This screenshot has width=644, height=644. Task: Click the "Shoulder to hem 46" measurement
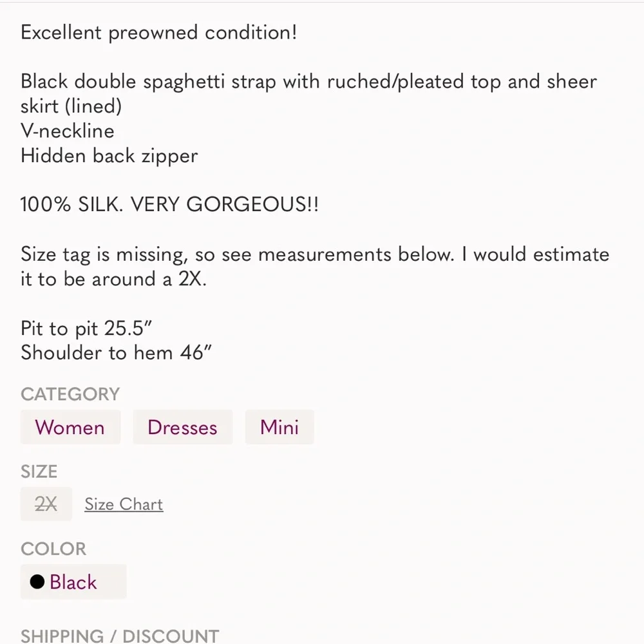117,352
